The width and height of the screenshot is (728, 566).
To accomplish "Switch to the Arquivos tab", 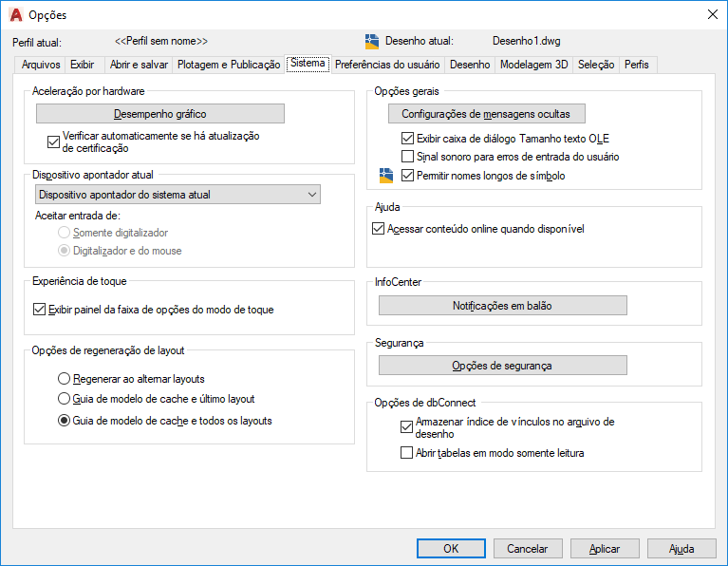I will (41, 65).
